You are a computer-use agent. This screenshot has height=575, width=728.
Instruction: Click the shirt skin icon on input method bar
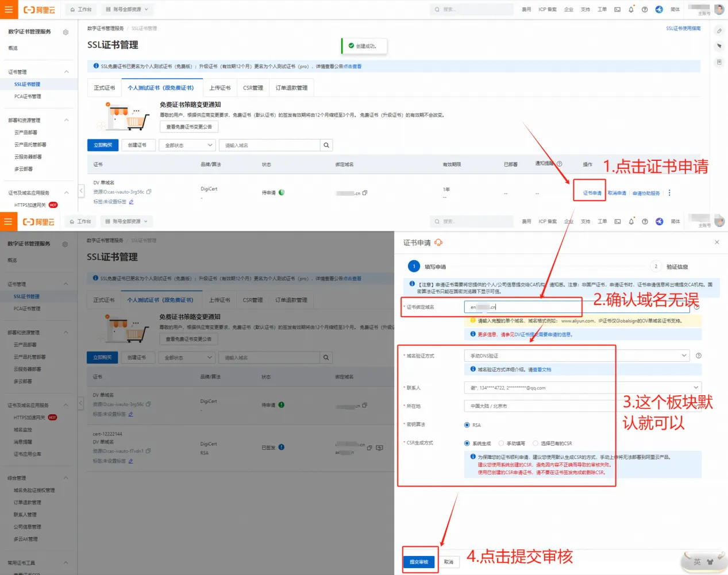click(x=710, y=562)
